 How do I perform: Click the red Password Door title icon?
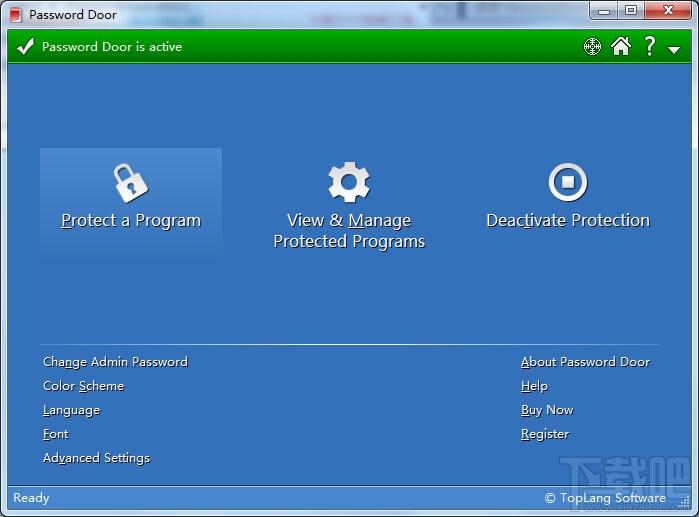(x=16, y=15)
